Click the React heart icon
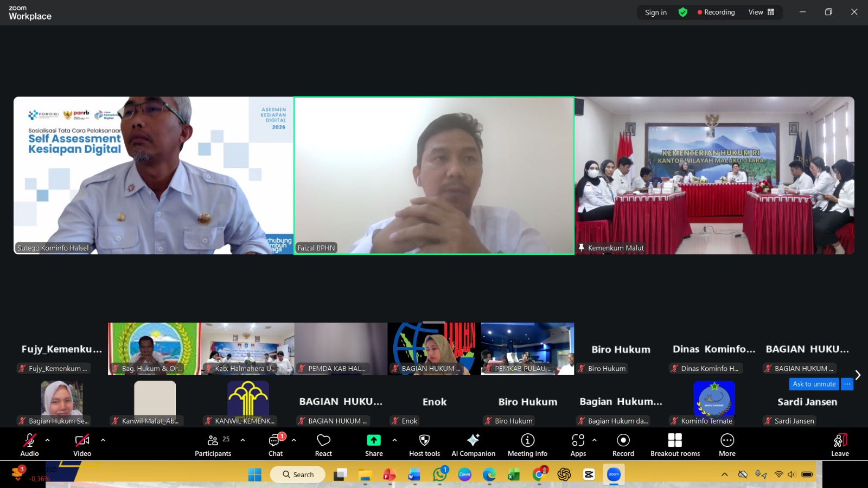The image size is (868, 488). click(x=323, y=445)
